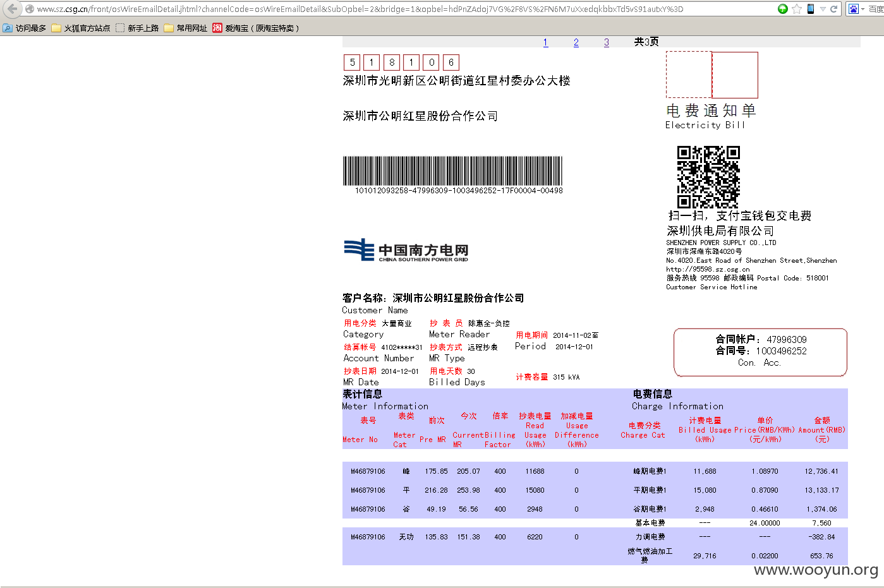Click the Baidu paw search engine icon
The image size is (884, 588).
coord(854,9)
